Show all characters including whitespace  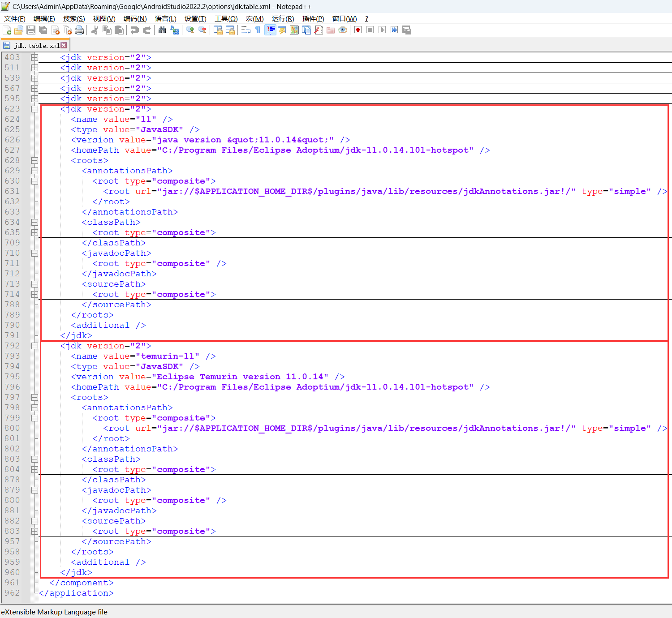click(258, 30)
